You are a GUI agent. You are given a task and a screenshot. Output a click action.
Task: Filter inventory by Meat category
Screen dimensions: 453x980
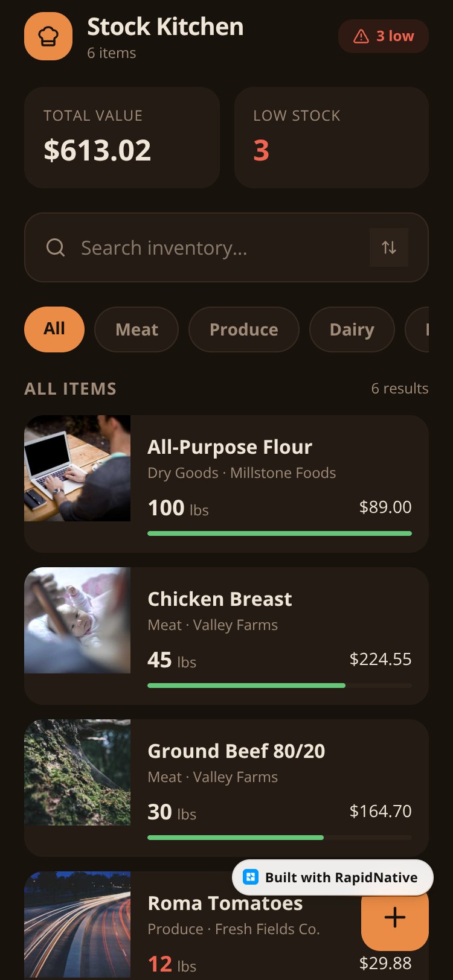(x=137, y=329)
